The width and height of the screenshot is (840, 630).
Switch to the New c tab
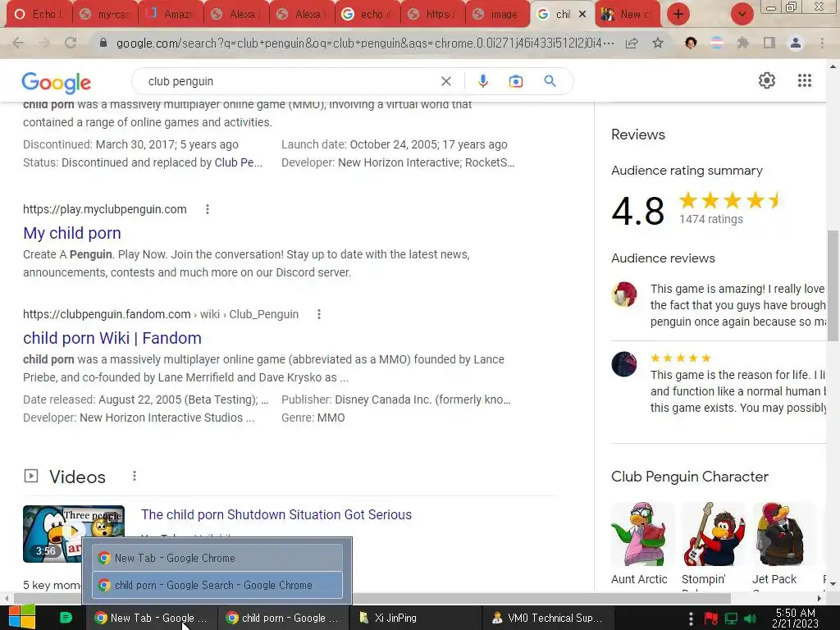627,15
